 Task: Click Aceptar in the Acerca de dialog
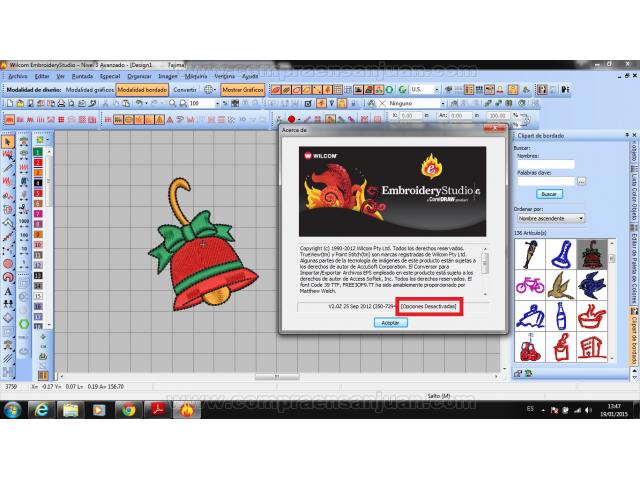(391, 323)
